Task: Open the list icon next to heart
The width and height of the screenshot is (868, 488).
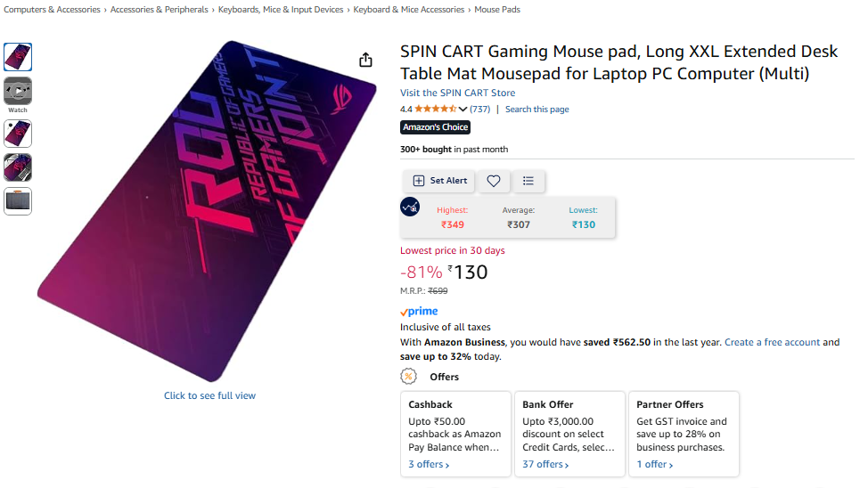Action: (x=528, y=181)
